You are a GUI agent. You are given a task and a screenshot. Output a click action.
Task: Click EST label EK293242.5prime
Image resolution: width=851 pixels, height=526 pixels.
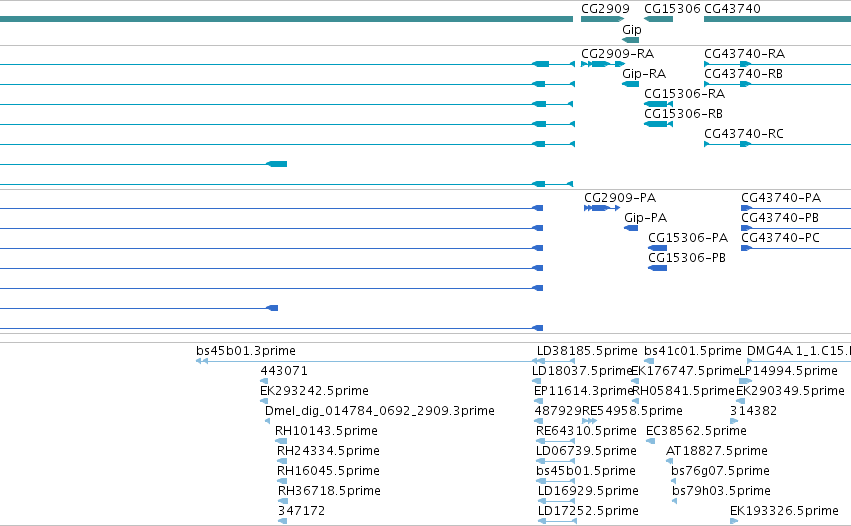coord(314,391)
